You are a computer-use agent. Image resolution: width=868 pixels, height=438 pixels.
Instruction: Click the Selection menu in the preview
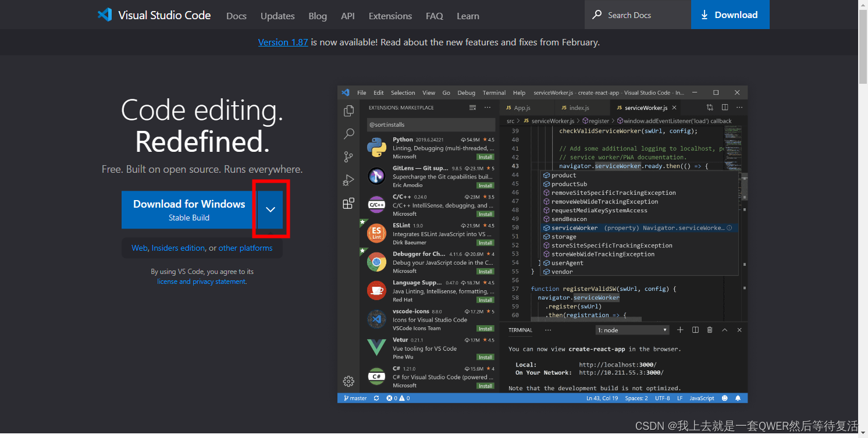point(403,92)
